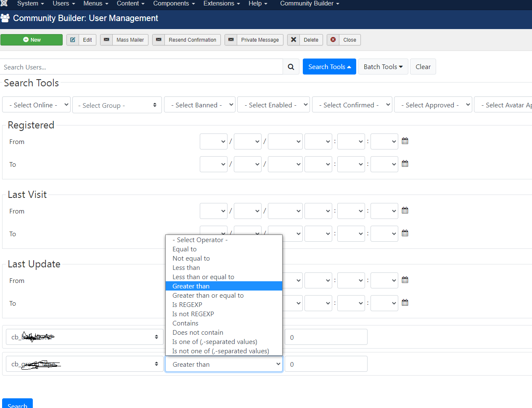
Task: Click the Clear button
Action: coord(423,67)
